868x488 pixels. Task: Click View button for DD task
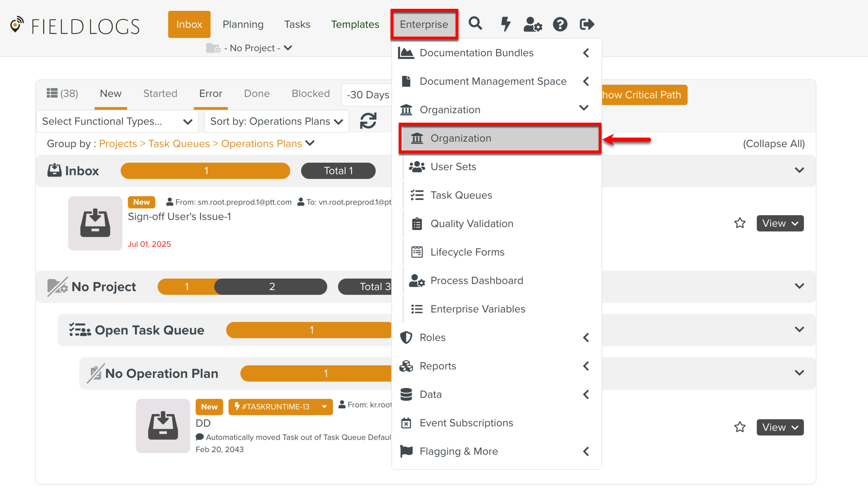click(x=780, y=427)
